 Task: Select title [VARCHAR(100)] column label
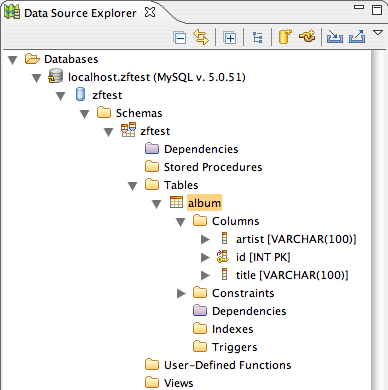(x=292, y=275)
